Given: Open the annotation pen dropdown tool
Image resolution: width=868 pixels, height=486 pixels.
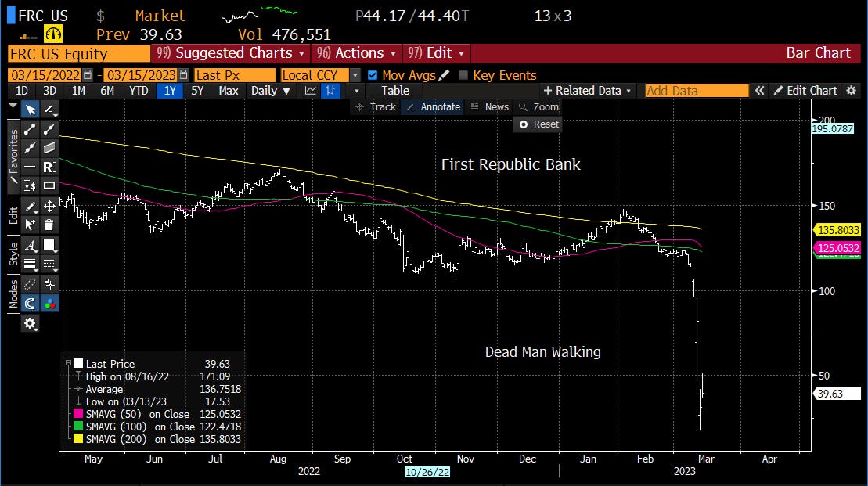Looking at the screenshot, I should [50, 110].
